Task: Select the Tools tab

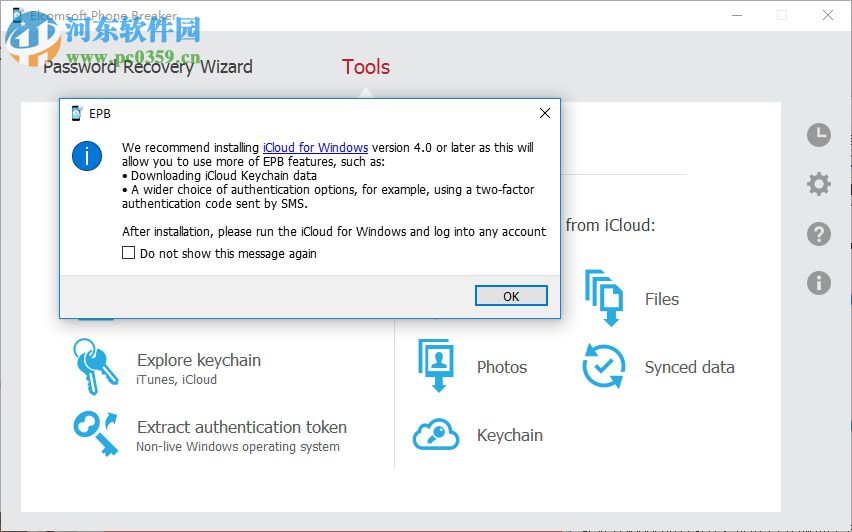Action: pyautogui.click(x=366, y=67)
